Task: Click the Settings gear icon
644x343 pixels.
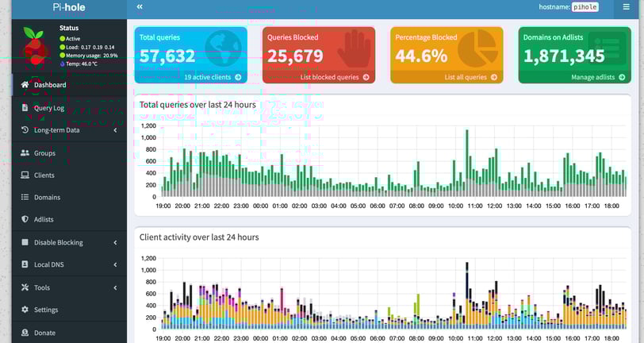Action: pyautogui.click(x=25, y=310)
